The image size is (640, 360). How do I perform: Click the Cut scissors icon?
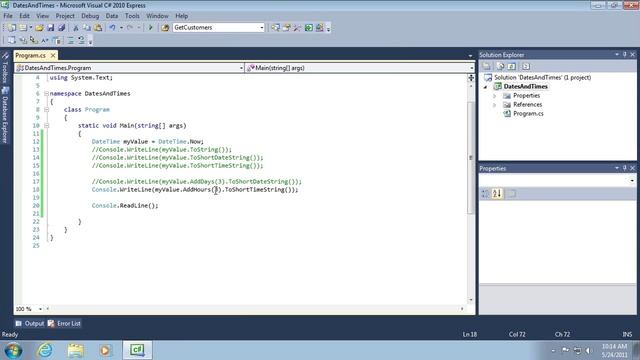click(x=76, y=28)
